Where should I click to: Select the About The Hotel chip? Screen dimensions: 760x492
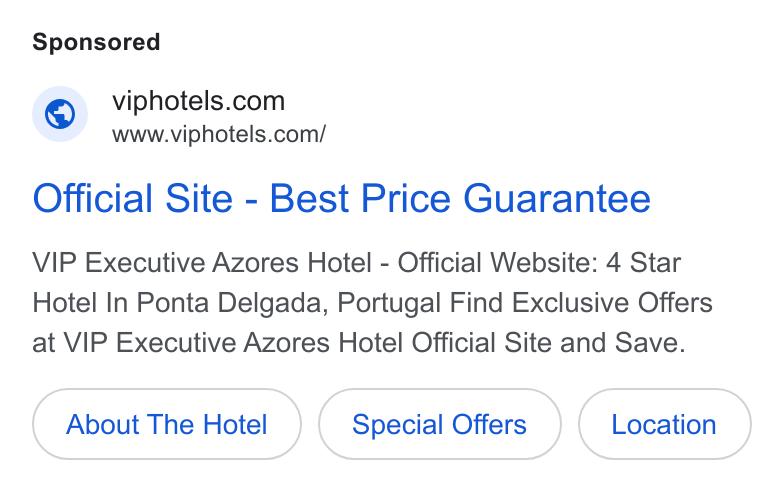tap(167, 424)
